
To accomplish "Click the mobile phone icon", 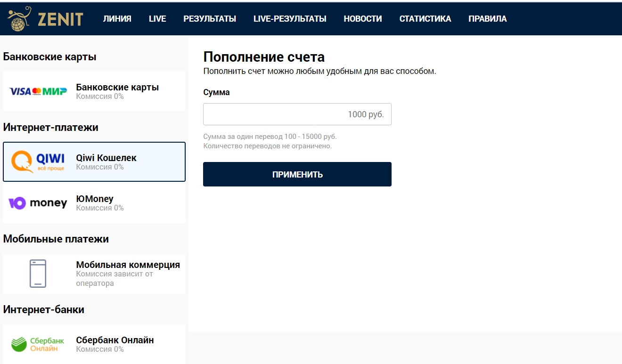I will pyautogui.click(x=38, y=274).
